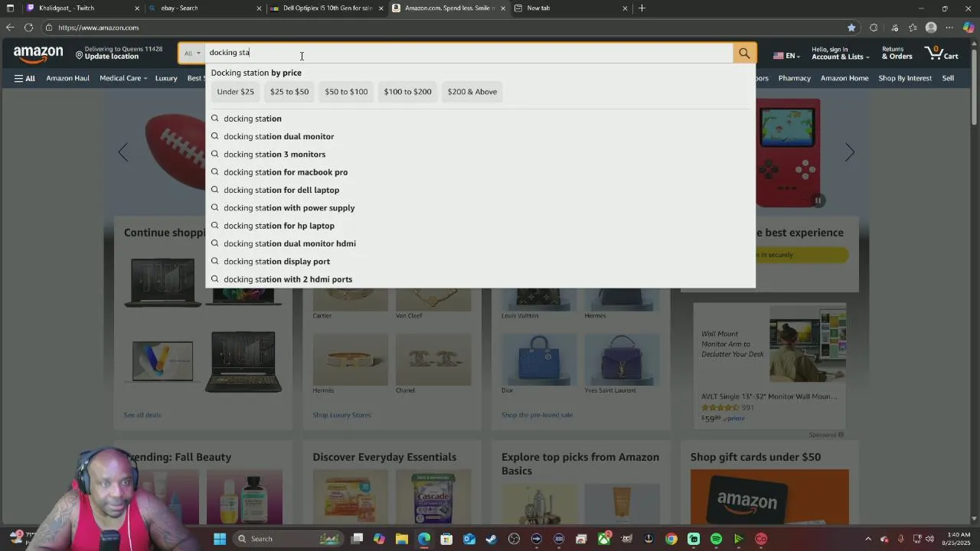980x551 pixels.
Task: Open Google Chrome from the taskbar
Action: (671, 539)
